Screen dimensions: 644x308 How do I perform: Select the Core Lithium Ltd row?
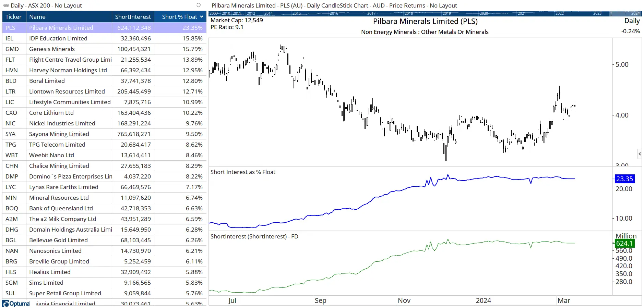pyautogui.click(x=104, y=113)
